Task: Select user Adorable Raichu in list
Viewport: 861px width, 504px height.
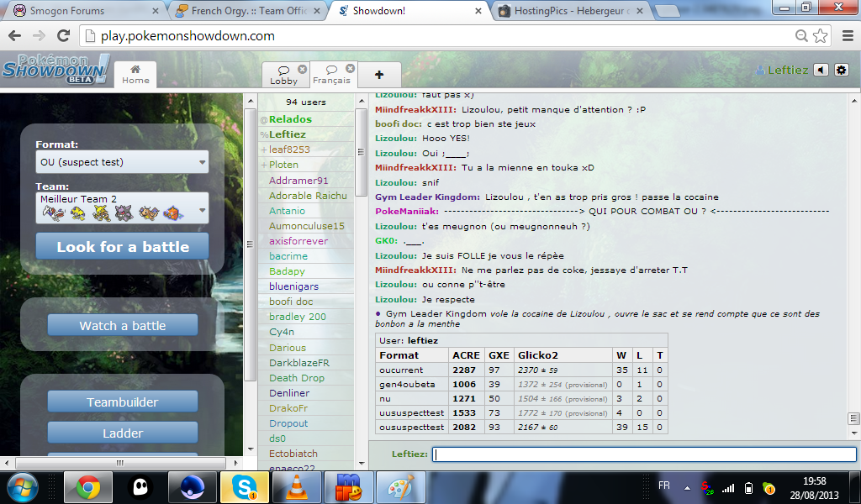Action: pos(308,195)
